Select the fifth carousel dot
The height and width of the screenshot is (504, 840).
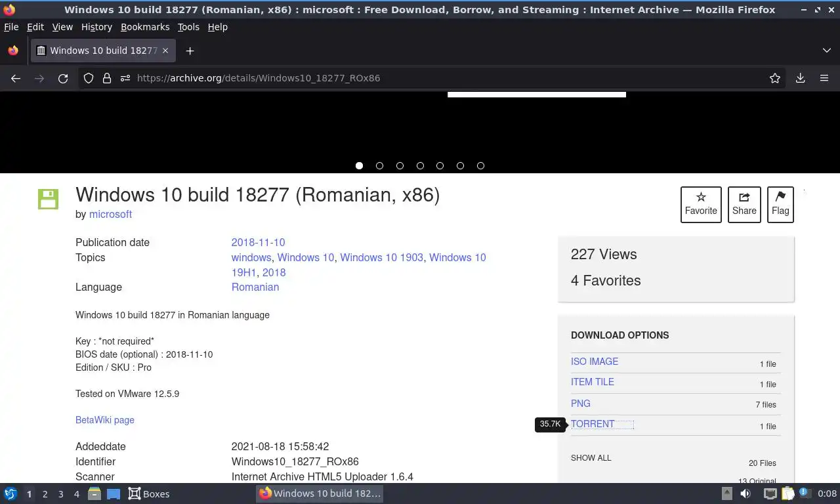coord(440,165)
